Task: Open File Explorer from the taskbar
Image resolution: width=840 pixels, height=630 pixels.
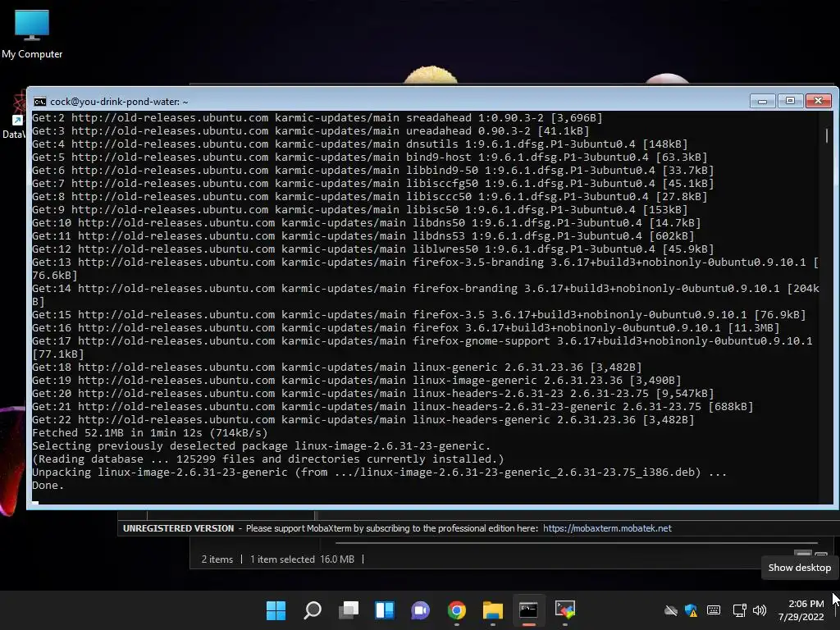Action: 492,610
